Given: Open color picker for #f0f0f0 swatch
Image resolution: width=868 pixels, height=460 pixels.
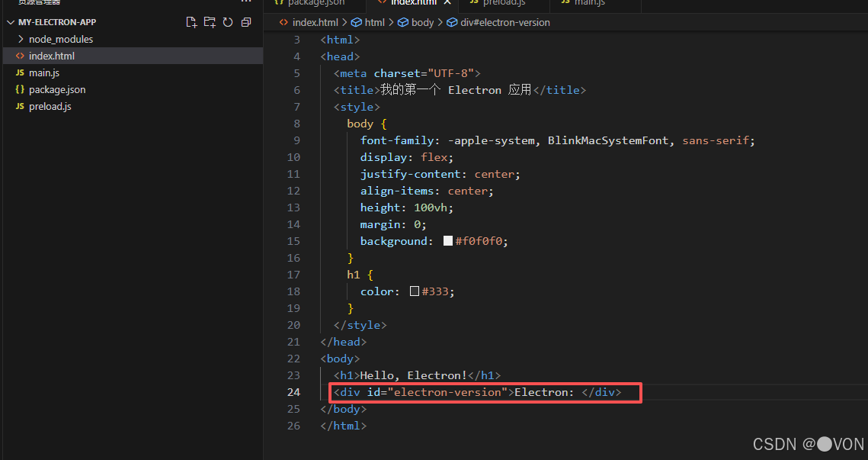Looking at the screenshot, I should coord(448,241).
